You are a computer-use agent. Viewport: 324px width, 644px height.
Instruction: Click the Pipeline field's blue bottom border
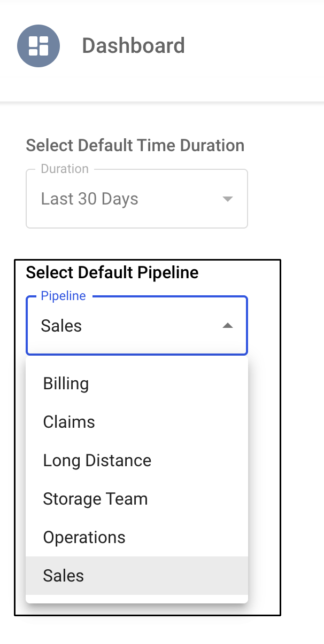click(136, 354)
